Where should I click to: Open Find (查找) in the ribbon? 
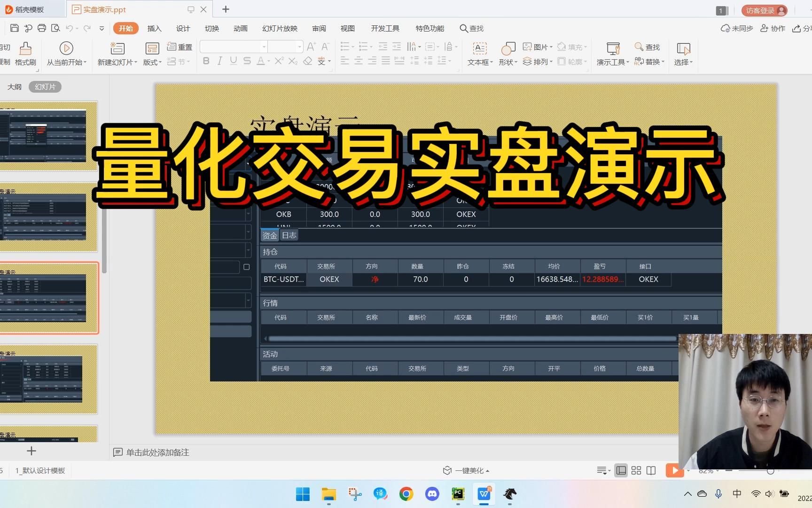coord(648,47)
